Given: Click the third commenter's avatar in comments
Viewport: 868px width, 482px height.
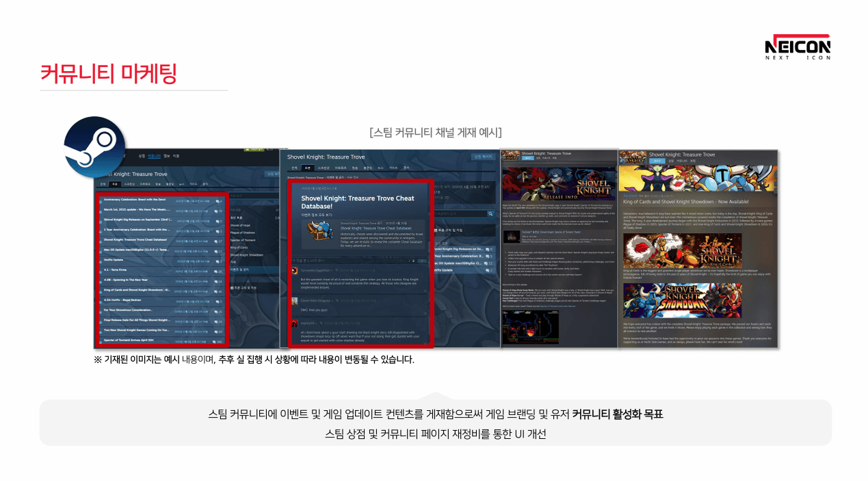Looking at the screenshot, I should 295,323.
